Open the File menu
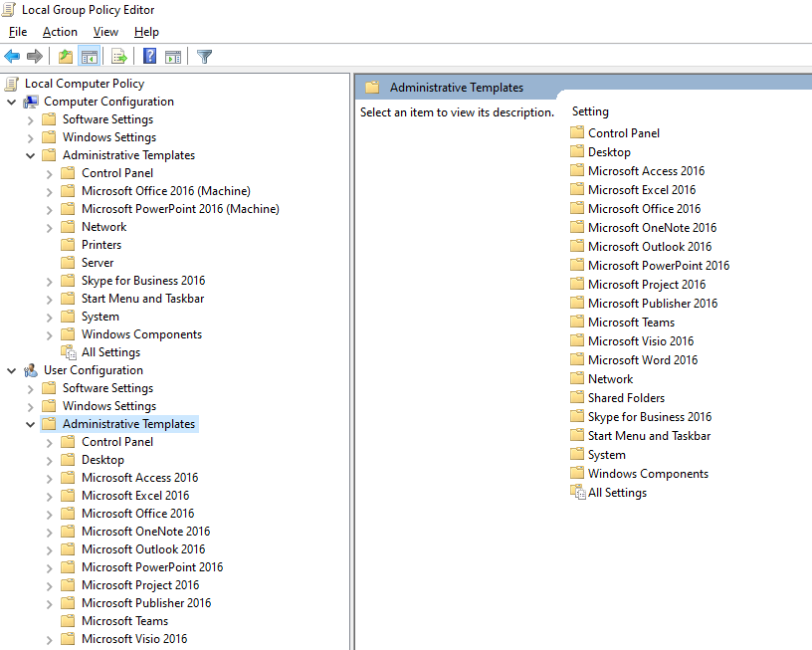Image resolution: width=812 pixels, height=650 pixels. point(18,32)
